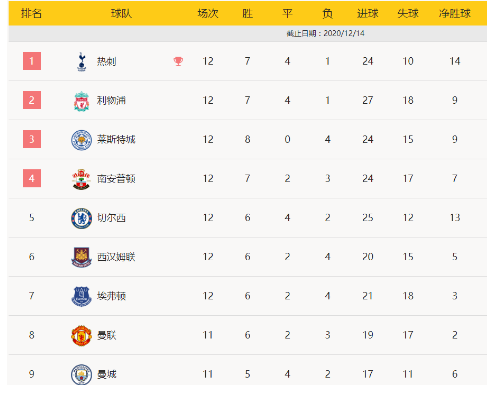Click the red trophy icon beside 热刺
Viewport: 492px width, 396px height.
click(178, 61)
